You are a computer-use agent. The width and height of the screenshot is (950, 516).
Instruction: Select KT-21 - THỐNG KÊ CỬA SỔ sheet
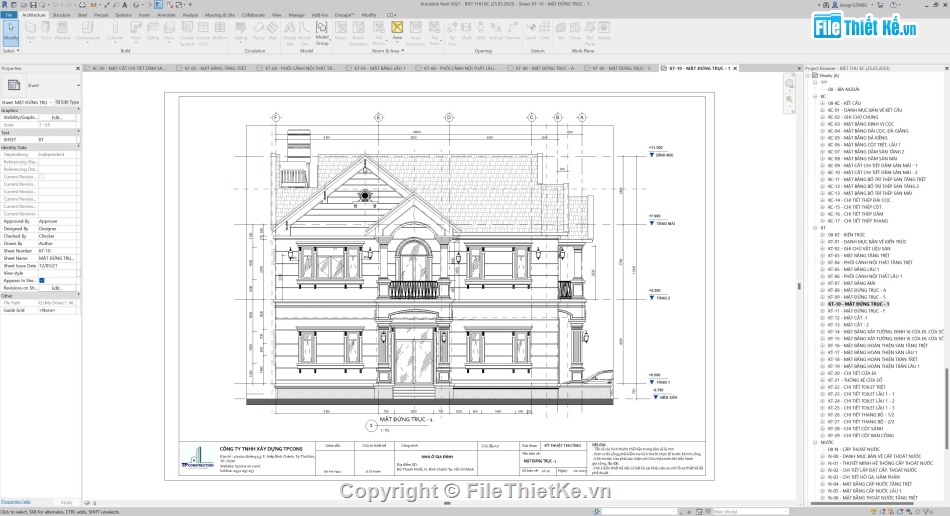pyautogui.click(x=855, y=380)
